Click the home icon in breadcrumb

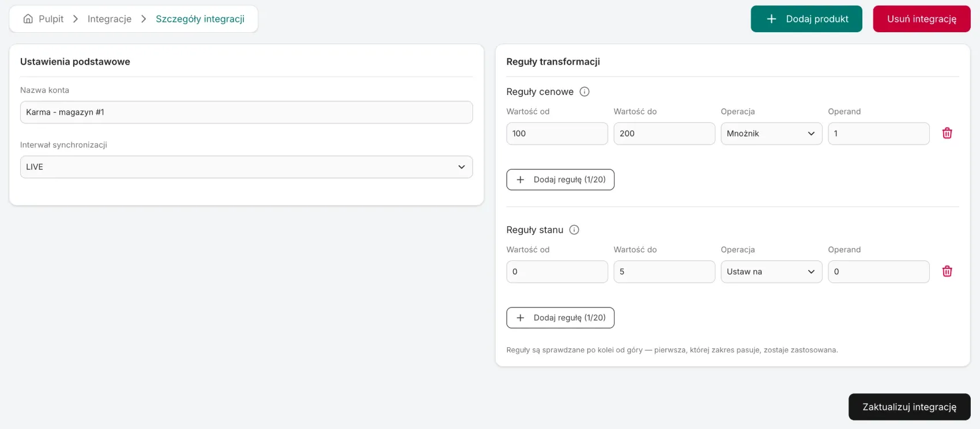tap(28, 19)
